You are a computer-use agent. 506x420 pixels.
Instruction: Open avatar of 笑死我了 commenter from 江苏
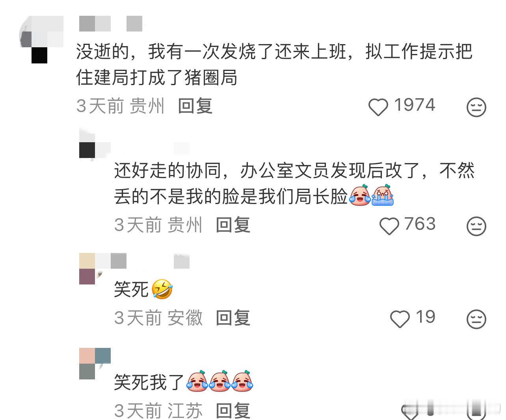pyautogui.click(x=95, y=364)
